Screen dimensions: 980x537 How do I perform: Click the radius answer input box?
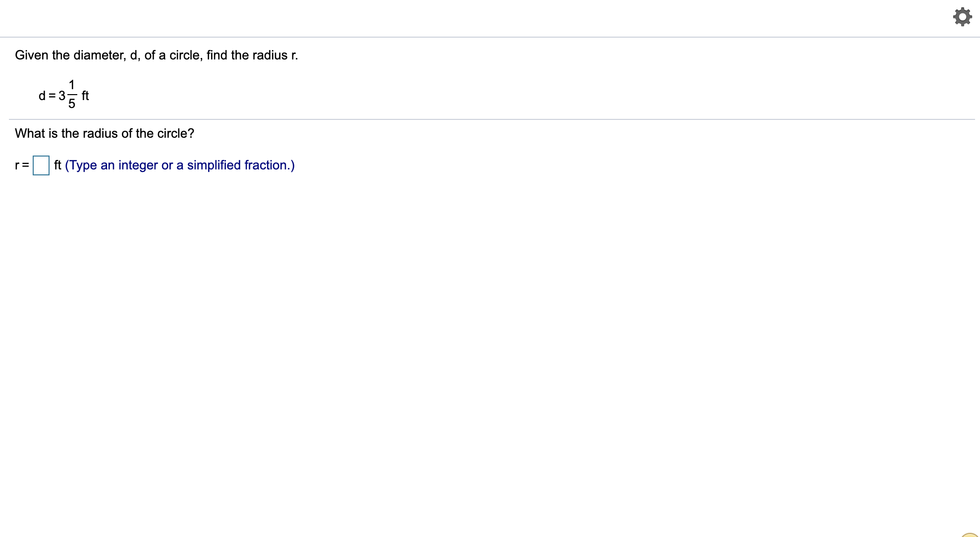pyautogui.click(x=41, y=165)
